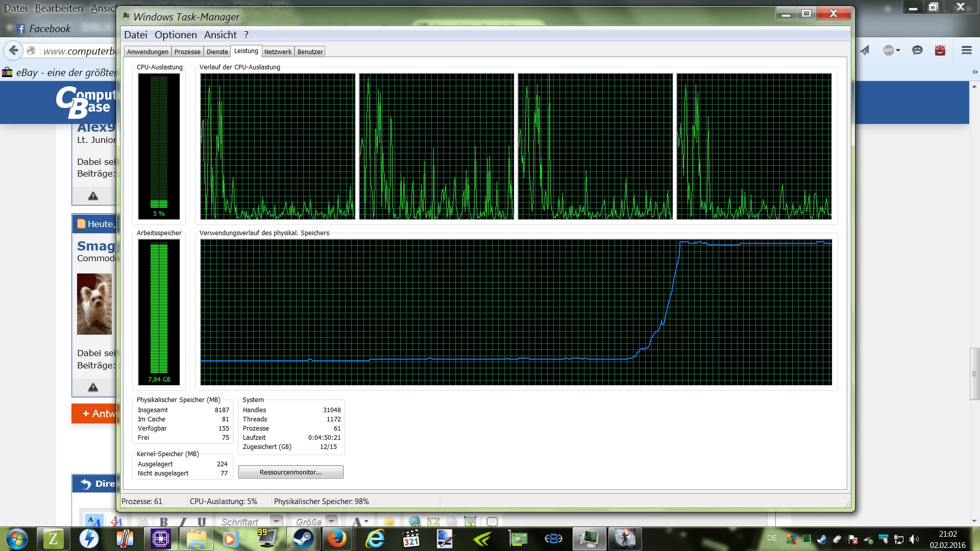The height and width of the screenshot is (551, 980).
Task: Switch to the Prozesse tab
Action: tap(187, 52)
